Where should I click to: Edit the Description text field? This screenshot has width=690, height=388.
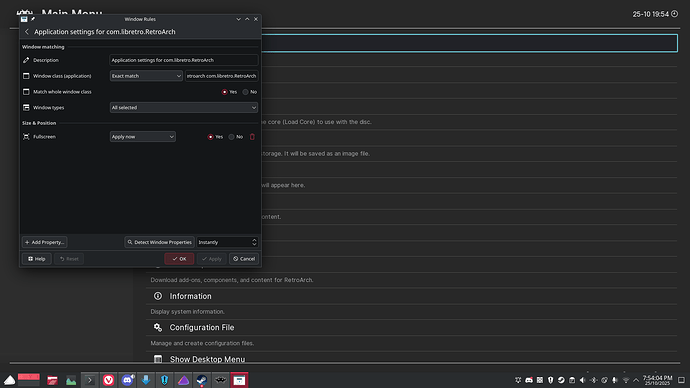point(184,60)
